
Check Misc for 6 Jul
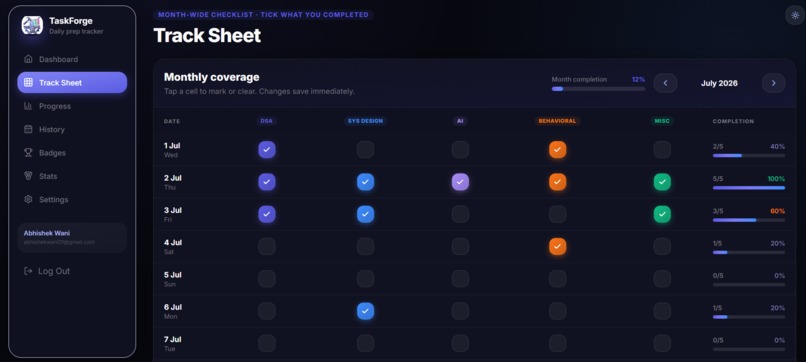click(x=662, y=311)
